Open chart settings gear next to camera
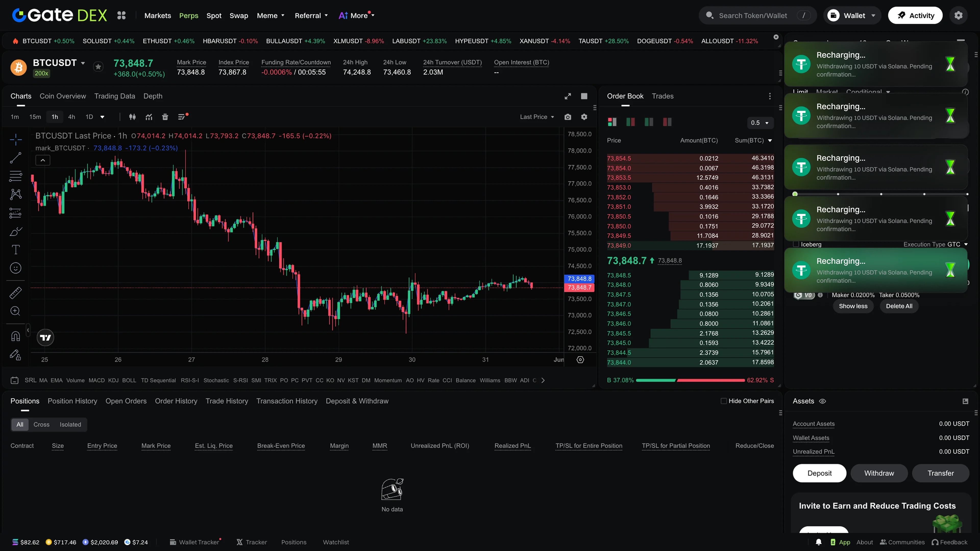980x551 pixels. click(x=584, y=117)
